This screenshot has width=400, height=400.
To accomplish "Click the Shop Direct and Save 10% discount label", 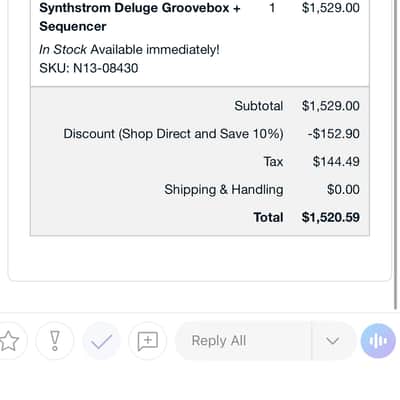I will (x=173, y=134).
